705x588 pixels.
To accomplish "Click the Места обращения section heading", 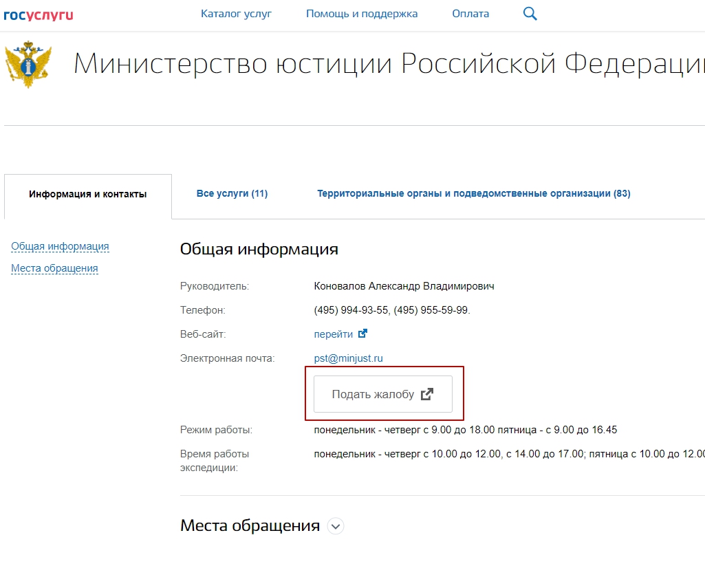I will pos(250,526).
